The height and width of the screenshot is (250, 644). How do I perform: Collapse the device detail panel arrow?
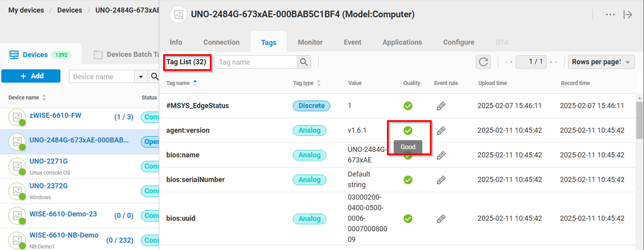(x=627, y=14)
